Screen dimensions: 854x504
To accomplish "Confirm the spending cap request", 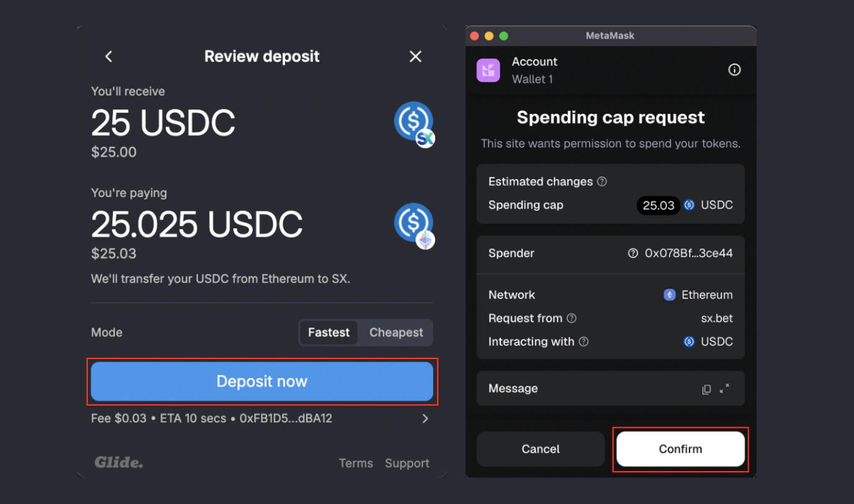I will [680, 449].
